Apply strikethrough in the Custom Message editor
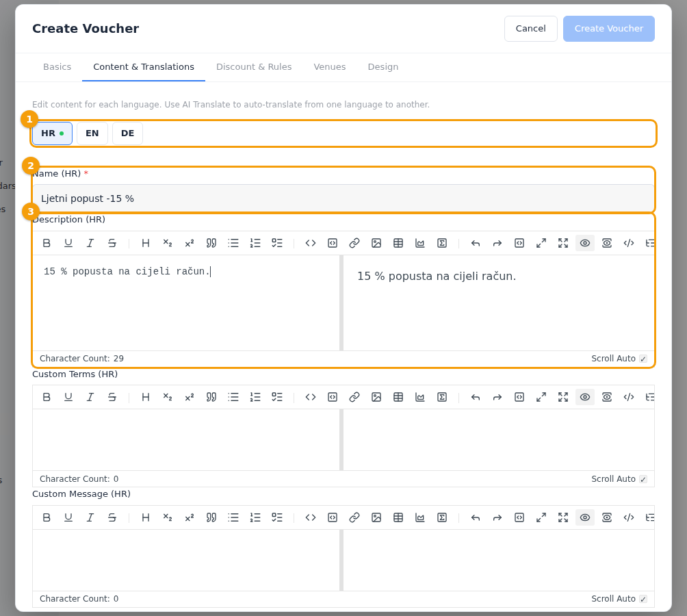Image resolution: width=687 pixels, height=616 pixels. (x=112, y=517)
